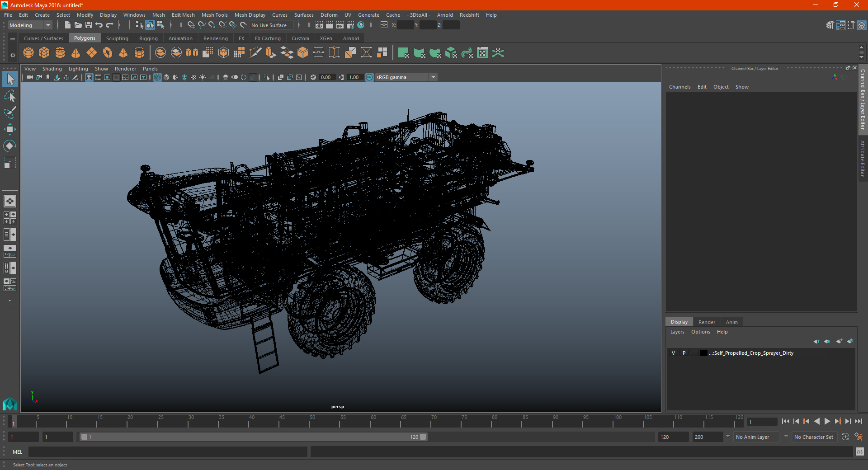Switch to the Rigging shelf tab
Image resolution: width=868 pixels, height=470 pixels.
[148, 38]
